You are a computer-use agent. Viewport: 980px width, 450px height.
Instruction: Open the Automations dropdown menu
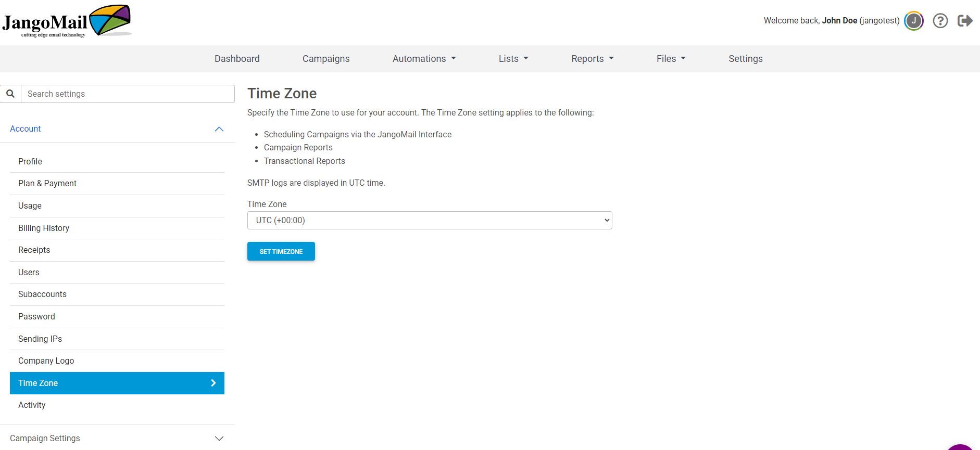pyautogui.click(x=424, y=59)
